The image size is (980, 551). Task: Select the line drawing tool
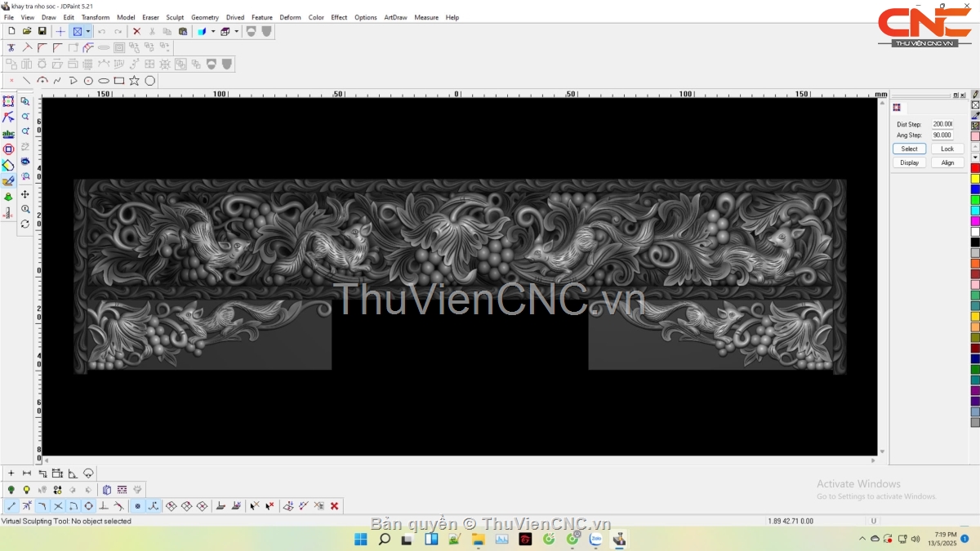(27, 81)
